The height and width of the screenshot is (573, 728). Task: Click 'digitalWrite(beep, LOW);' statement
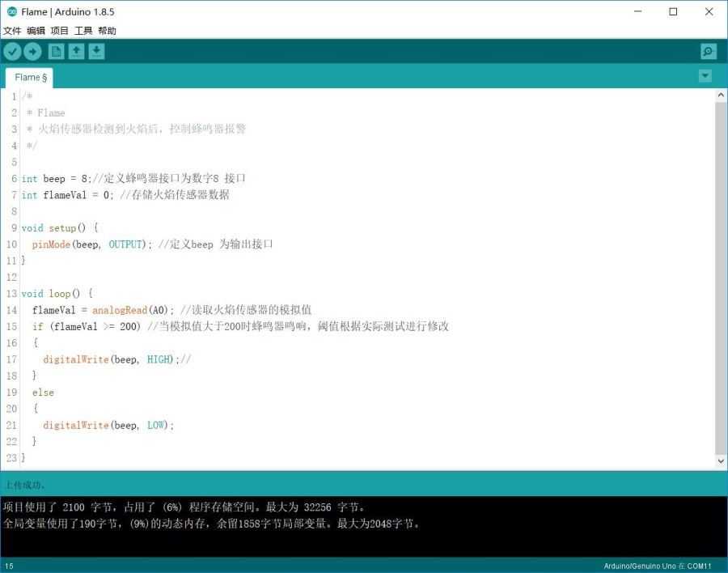[108, 425]
